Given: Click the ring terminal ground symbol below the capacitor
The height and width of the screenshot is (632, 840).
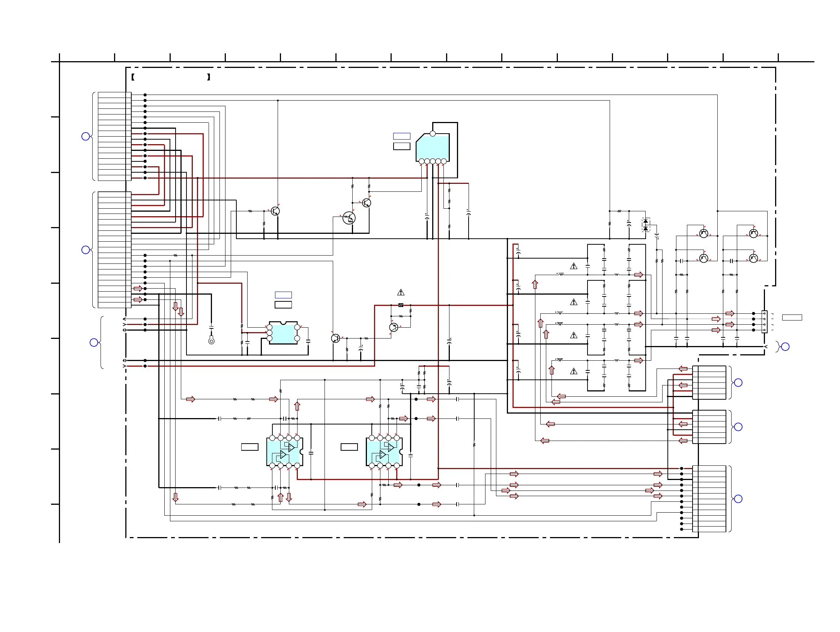Looking at the screenshot, I should (212, 341).
